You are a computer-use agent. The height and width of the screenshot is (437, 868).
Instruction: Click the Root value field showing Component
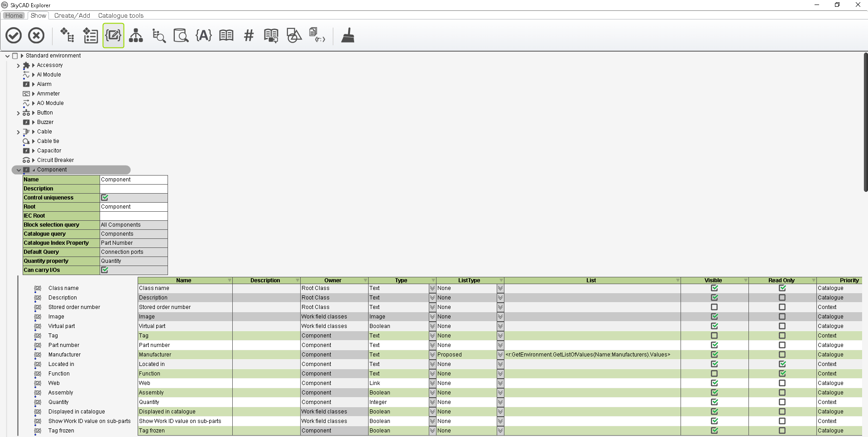(x=133, y=206)
